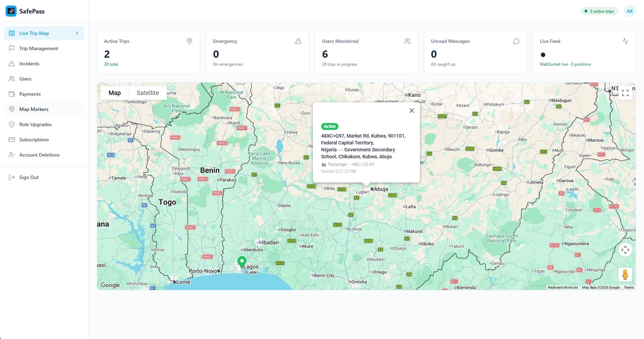Click the 2 active trips badge

tap(599, 11)
